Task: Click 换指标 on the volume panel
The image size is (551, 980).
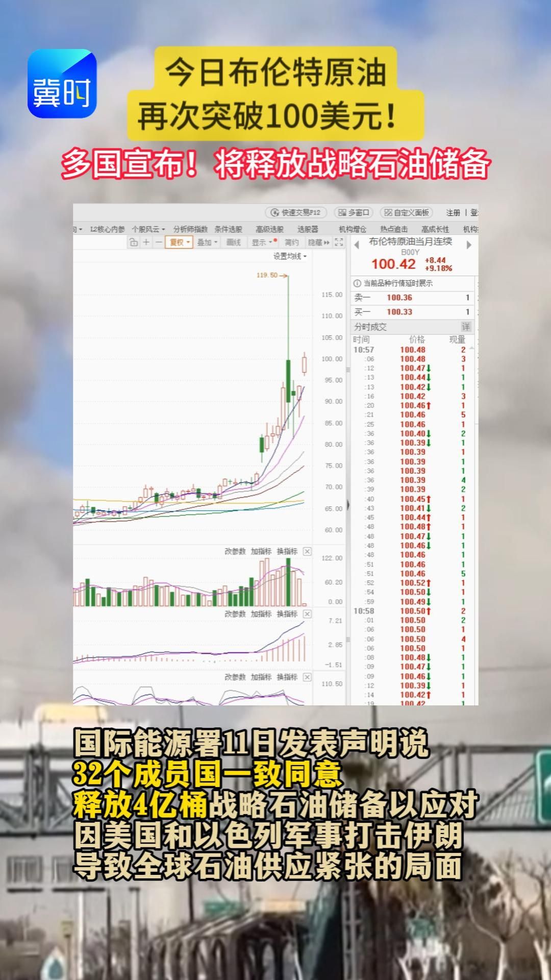Action: click(287, 551)
